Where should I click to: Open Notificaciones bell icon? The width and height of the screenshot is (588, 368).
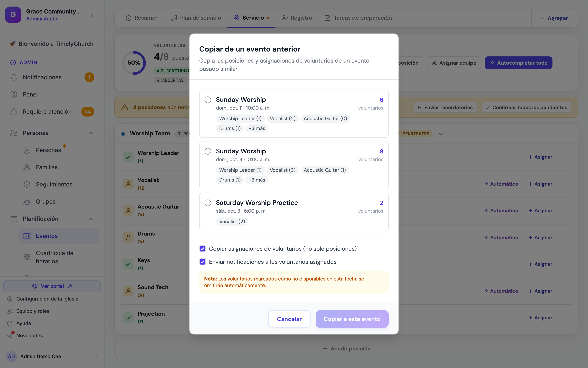[14, 77]
